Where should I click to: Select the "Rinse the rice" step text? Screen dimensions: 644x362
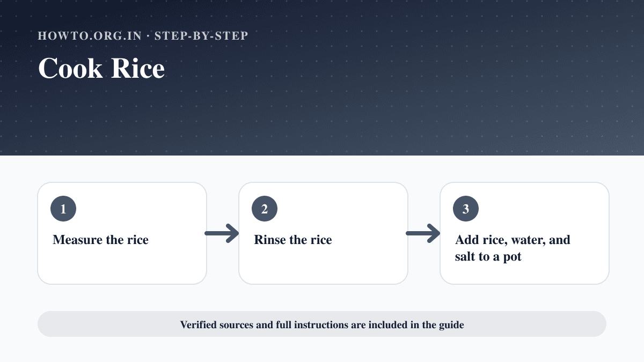point(293,240)
